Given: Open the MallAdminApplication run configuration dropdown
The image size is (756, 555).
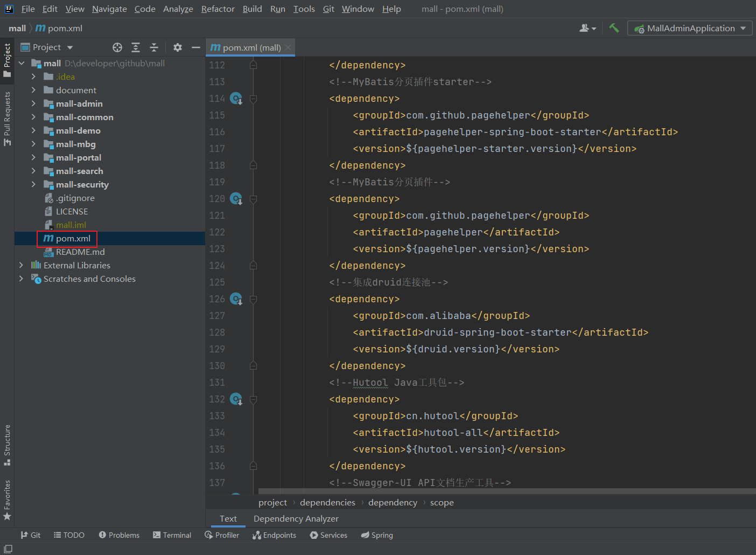Looking at the screenshot, I should coord(690,28).
